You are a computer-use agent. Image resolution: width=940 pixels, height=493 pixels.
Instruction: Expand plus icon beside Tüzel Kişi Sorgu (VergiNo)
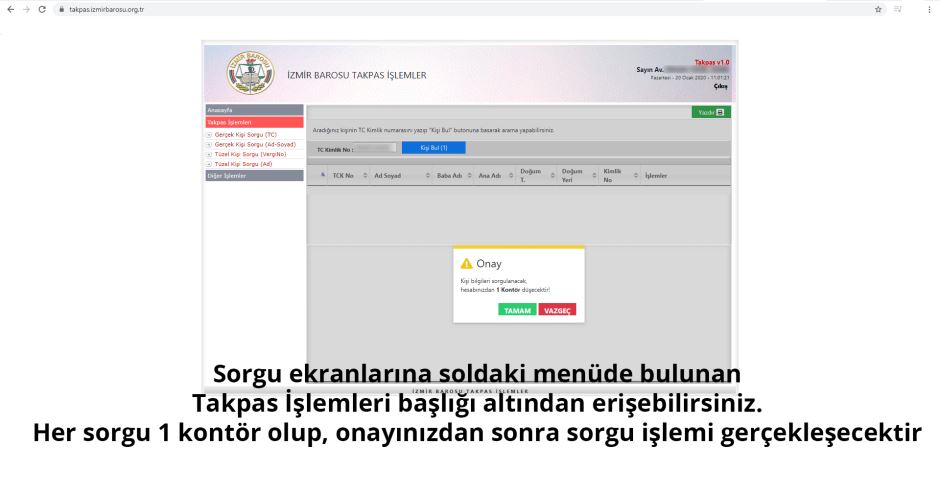coord(209,154)
